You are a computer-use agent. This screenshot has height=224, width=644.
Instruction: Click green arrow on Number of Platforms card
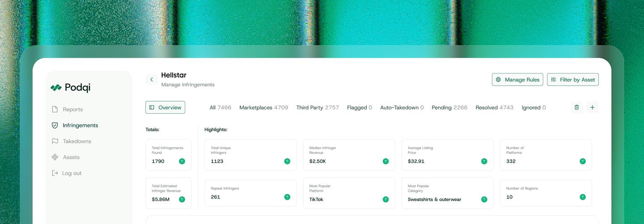click(x=582, y=161)
